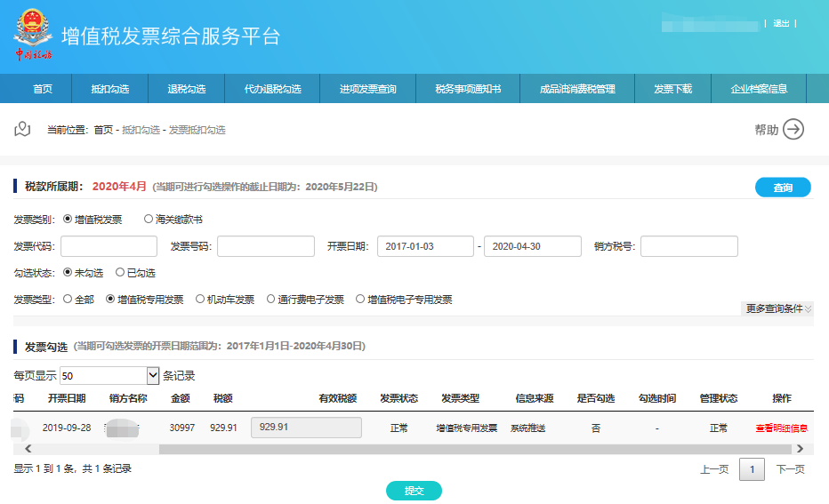Click the amount cell 30997

181,428
